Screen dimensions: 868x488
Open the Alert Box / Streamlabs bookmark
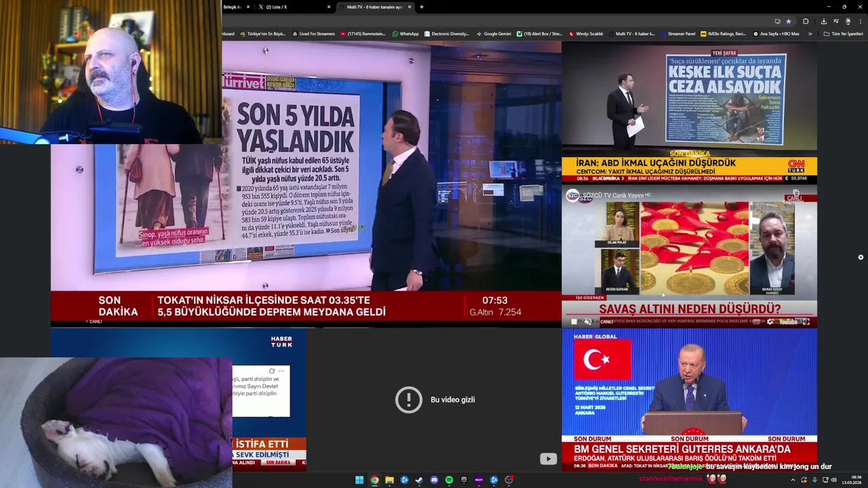point(540,34)
